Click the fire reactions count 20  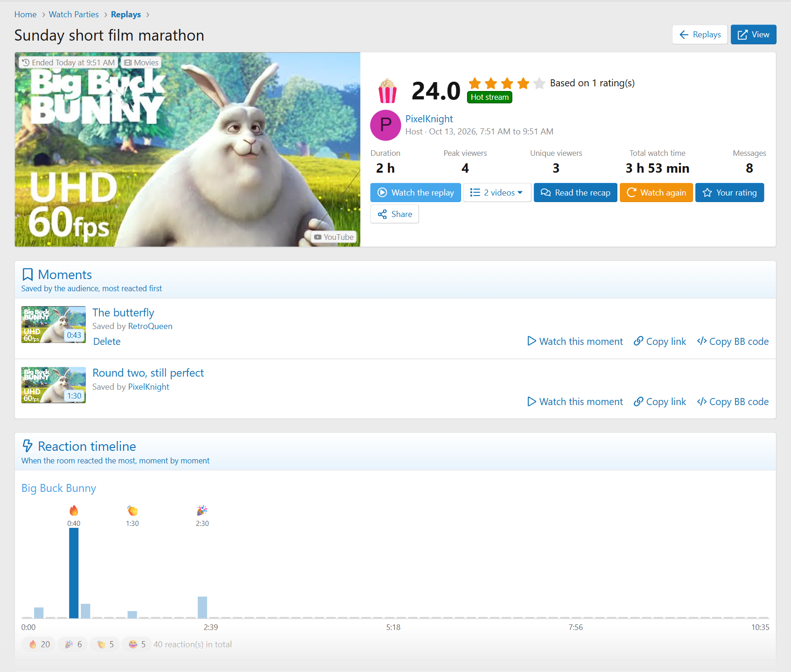pos(39,644)
